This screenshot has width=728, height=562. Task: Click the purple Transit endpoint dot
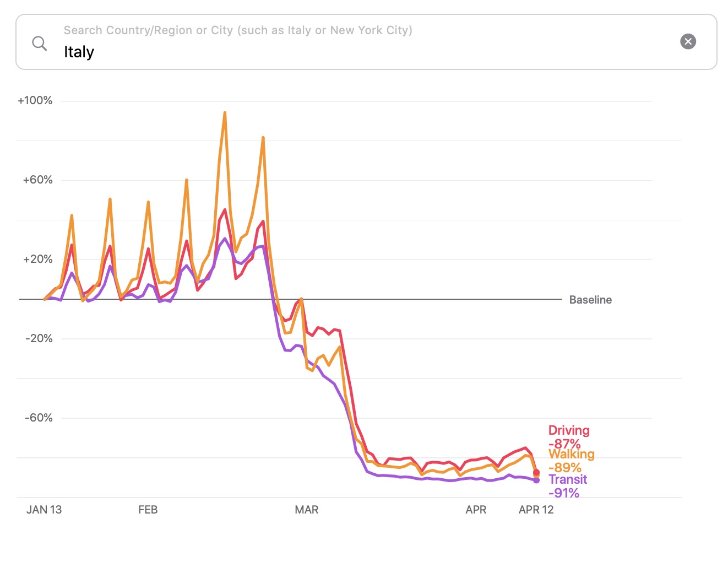coord(536,480)
